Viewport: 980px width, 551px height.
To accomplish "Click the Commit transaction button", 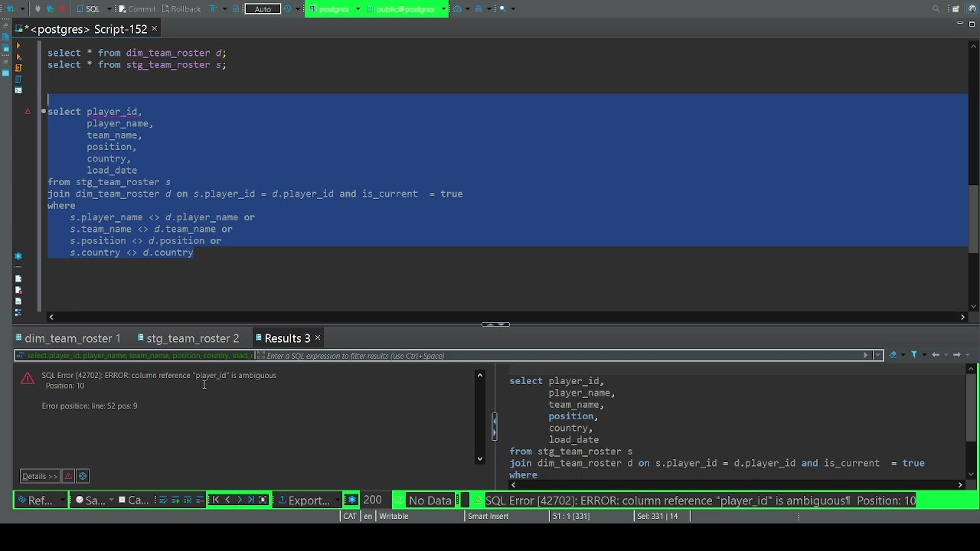I will (136, 8).
